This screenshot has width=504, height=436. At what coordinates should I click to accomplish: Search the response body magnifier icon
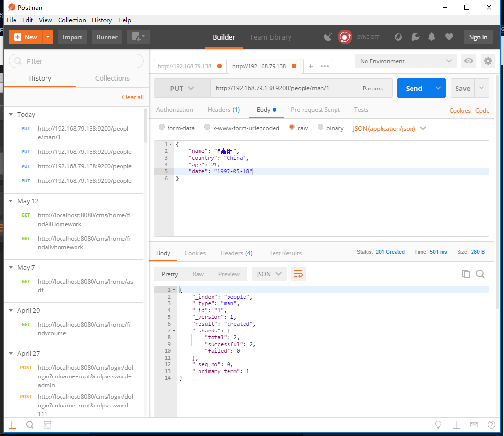(480, 274)
